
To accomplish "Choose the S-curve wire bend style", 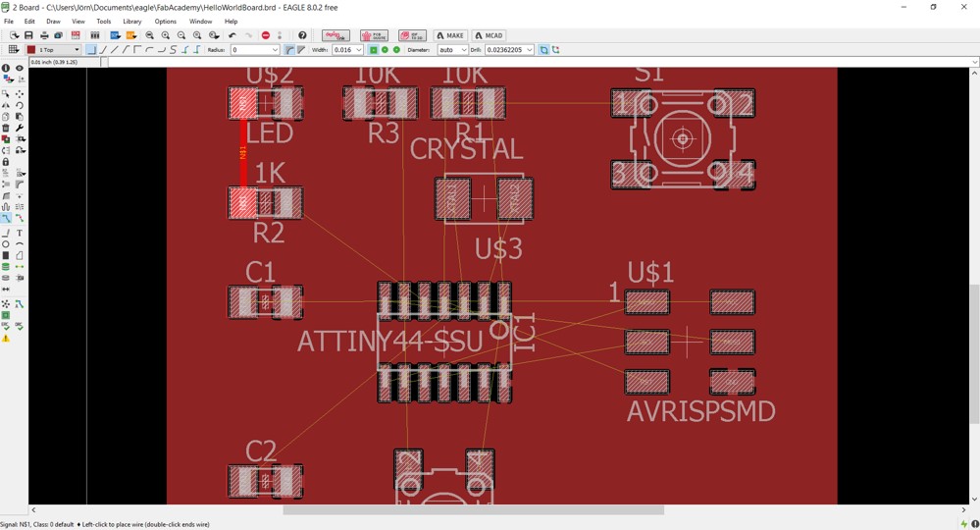I will (x=173, y=49).
